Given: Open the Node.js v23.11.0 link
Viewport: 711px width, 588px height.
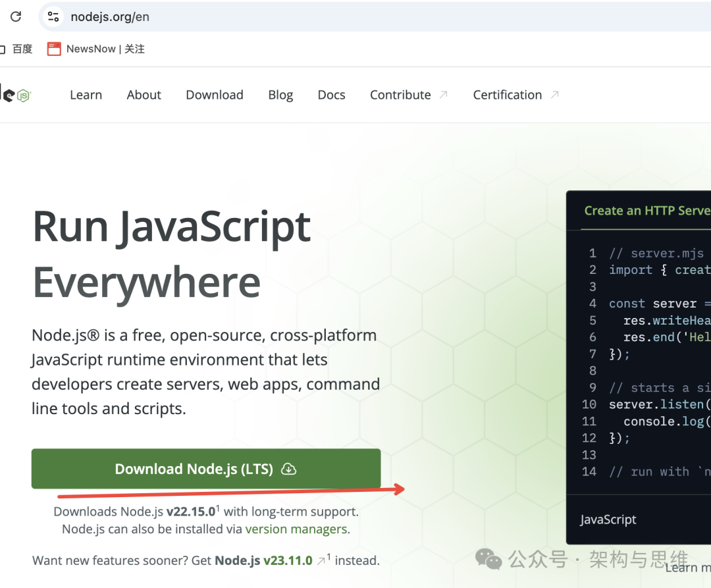Looking at the screenshot, I should point(263,560).
